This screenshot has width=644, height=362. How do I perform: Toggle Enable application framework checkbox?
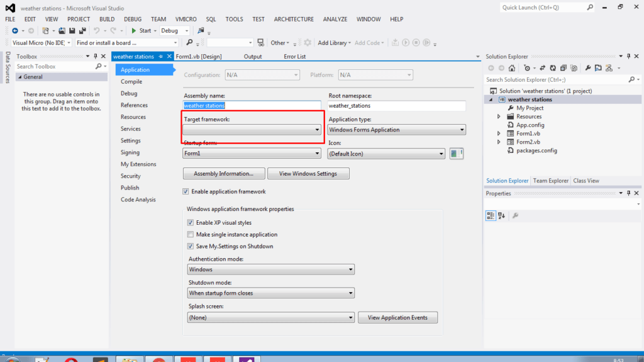point(186,191)
